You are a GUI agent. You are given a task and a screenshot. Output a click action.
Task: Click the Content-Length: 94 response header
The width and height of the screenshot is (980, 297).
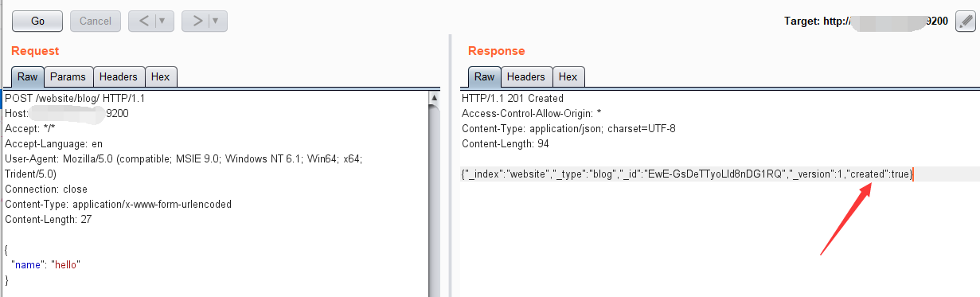tap(505, 143)
